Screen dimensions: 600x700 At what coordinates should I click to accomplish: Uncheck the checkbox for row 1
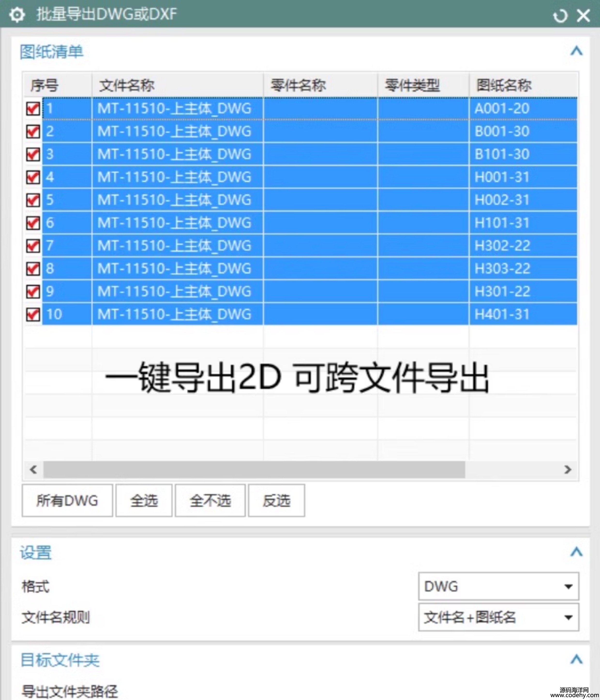[x=33, y=109]
